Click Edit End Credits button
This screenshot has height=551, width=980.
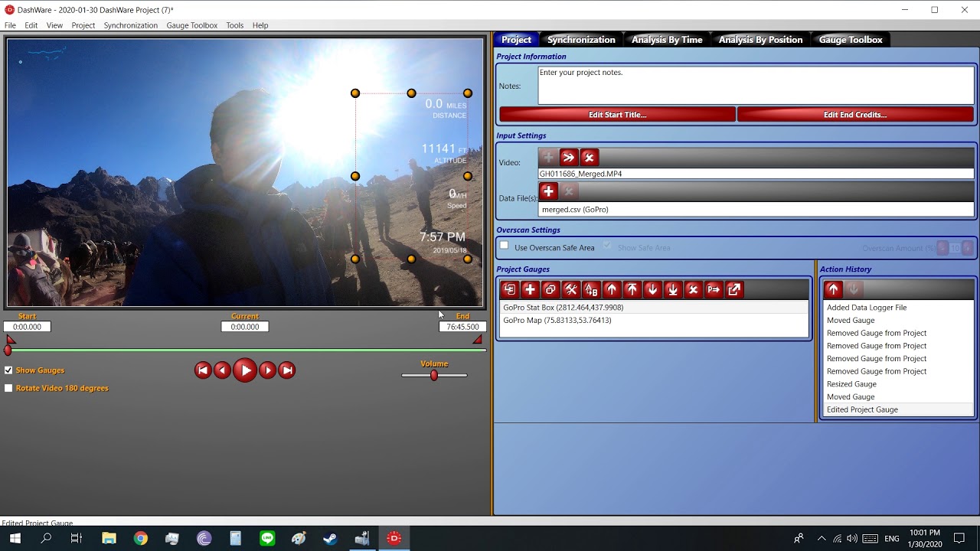tap(855, 115)
